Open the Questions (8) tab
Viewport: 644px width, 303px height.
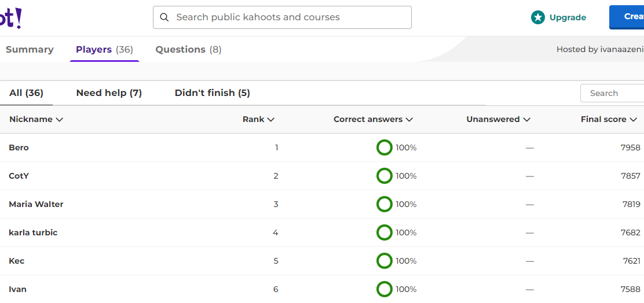188,50
